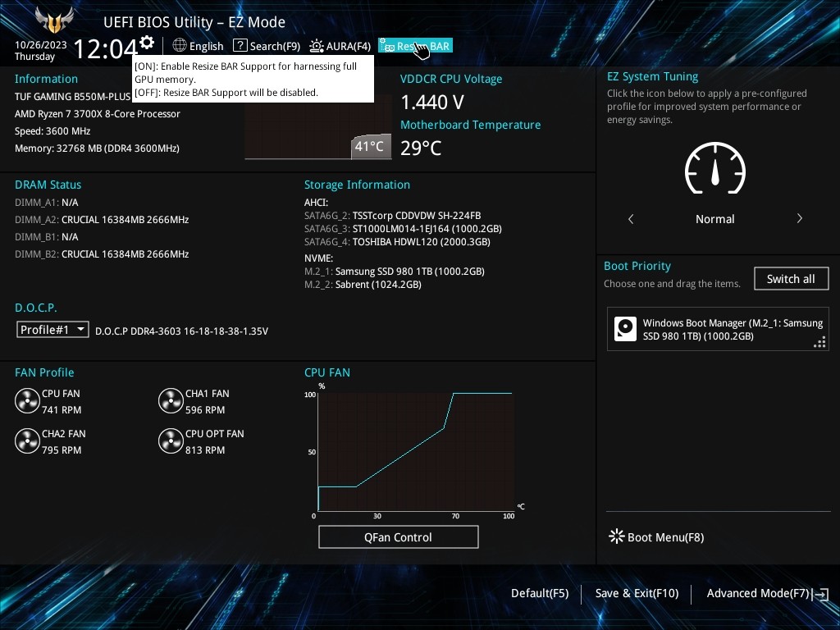840x630 pixels.
Task: Select the Normal tuning profile label
Action: point(714,219)
